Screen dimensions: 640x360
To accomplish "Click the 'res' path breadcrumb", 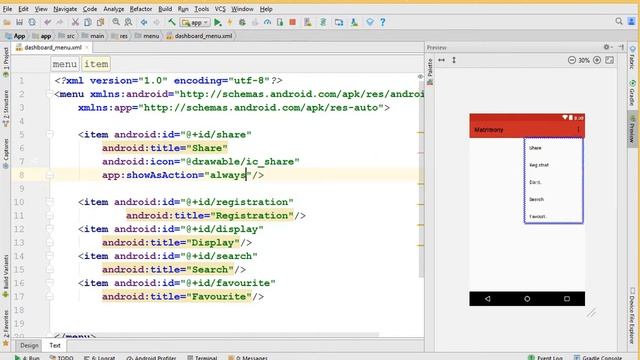I will pyautogui.click(x=120, y=36).
